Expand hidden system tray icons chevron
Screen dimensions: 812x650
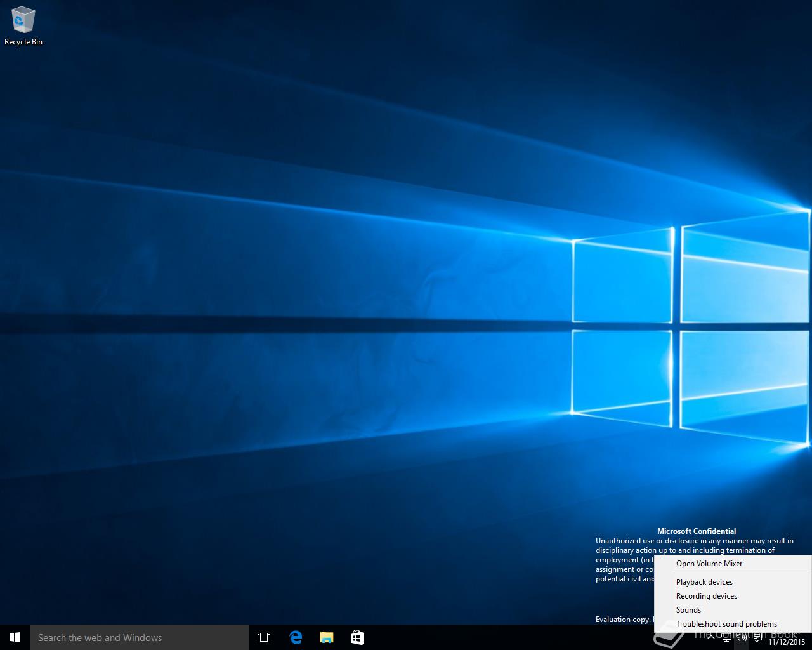pos(711,637)
